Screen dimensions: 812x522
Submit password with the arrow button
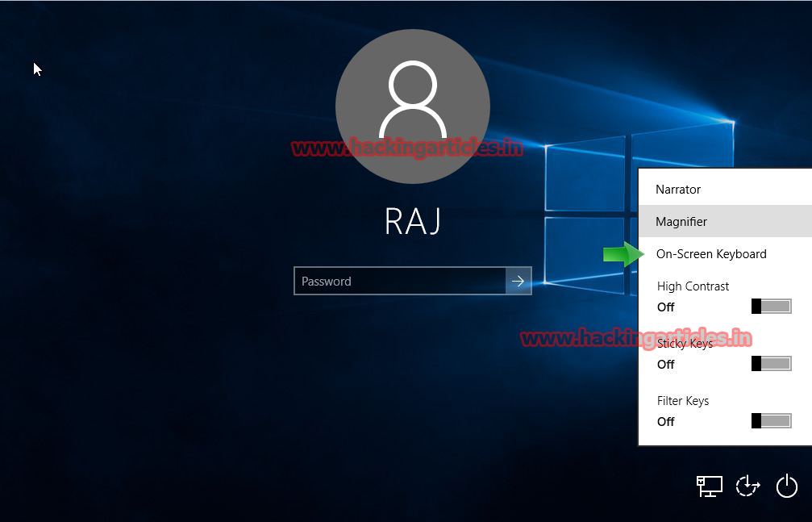click(518, 281)
